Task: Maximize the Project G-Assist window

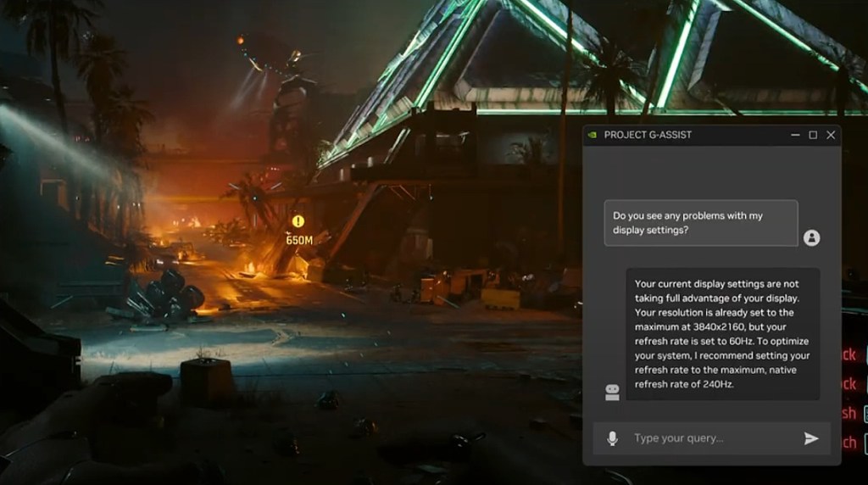Action: (x=813, y=135)
